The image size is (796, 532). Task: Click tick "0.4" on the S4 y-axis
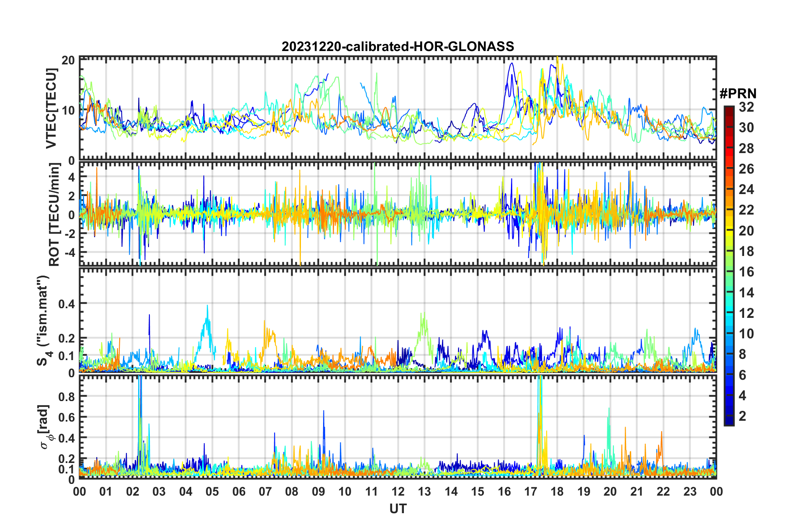(67, 304)
